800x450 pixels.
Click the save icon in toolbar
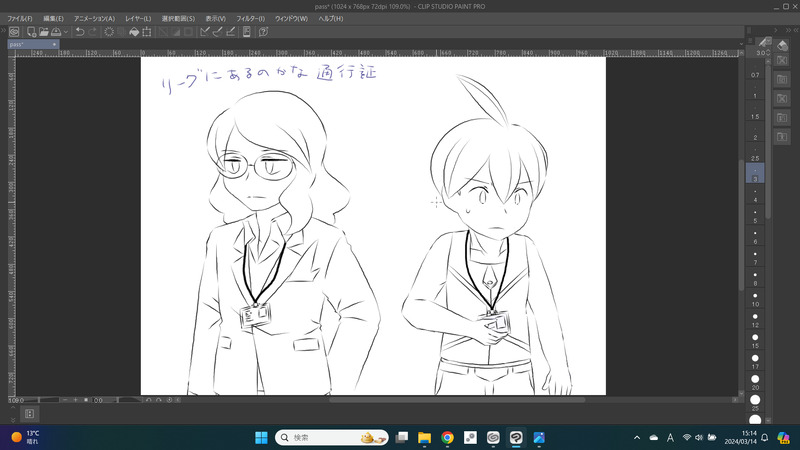coord(56,32)
